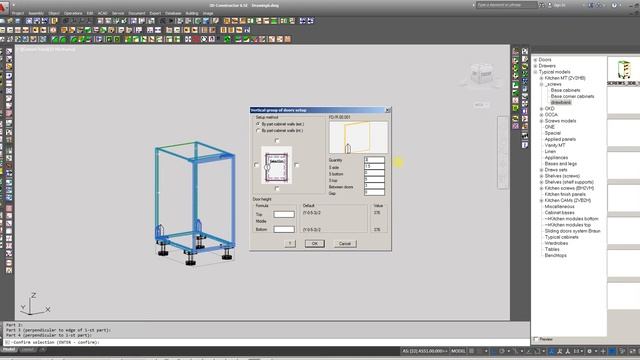The image size is (640, 360).
Task: Click the S top input field
Action: [x=374, y=180]
